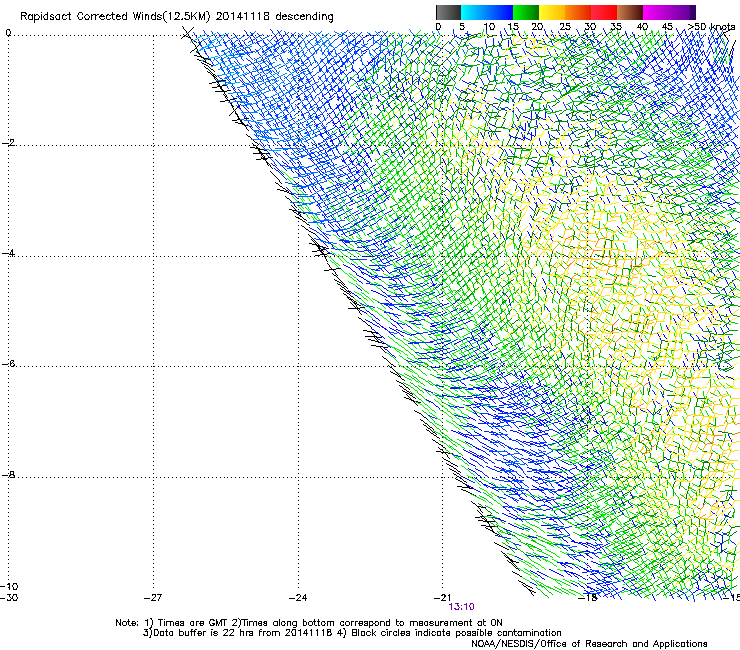Click the brown 35-40 knots color swatch
Image resolution: width=740 pixels, height=650 pixels.
(630, 12)
